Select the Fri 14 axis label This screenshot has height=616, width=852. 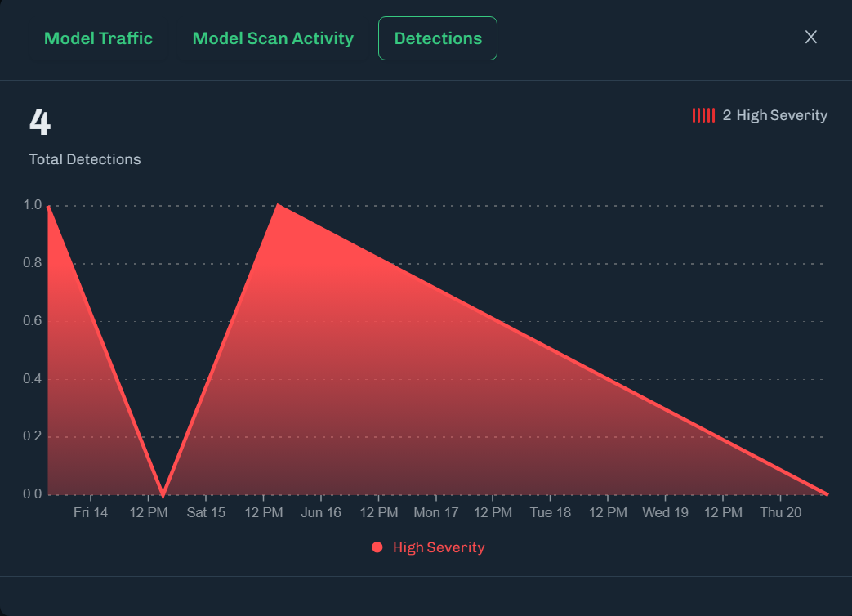[x=91, y=513]
